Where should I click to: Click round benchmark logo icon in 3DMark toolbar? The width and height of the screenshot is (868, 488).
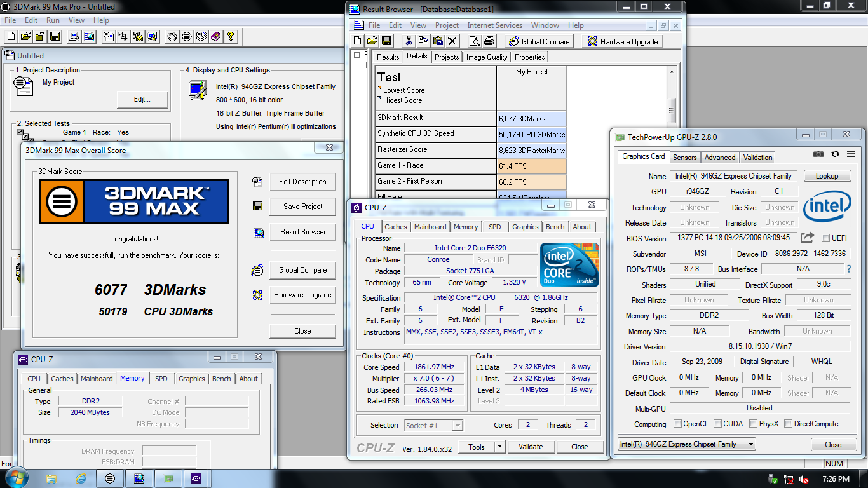187,37
